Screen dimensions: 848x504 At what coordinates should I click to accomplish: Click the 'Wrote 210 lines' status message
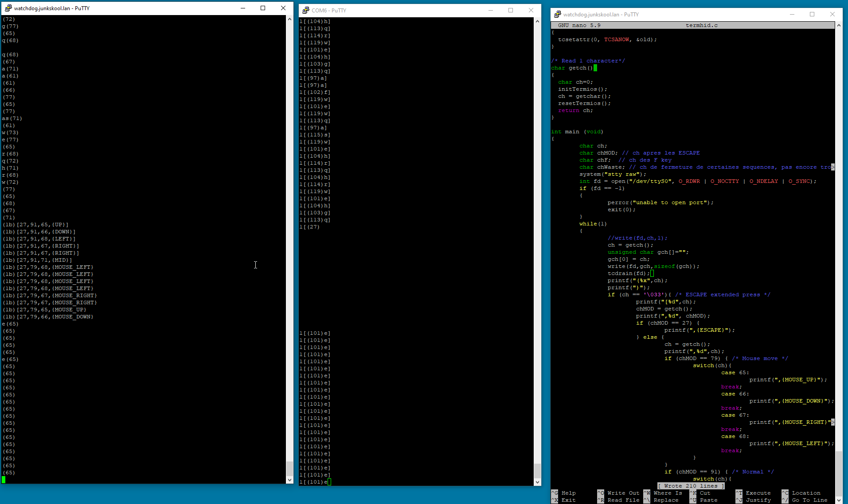(x=691, y=486)
